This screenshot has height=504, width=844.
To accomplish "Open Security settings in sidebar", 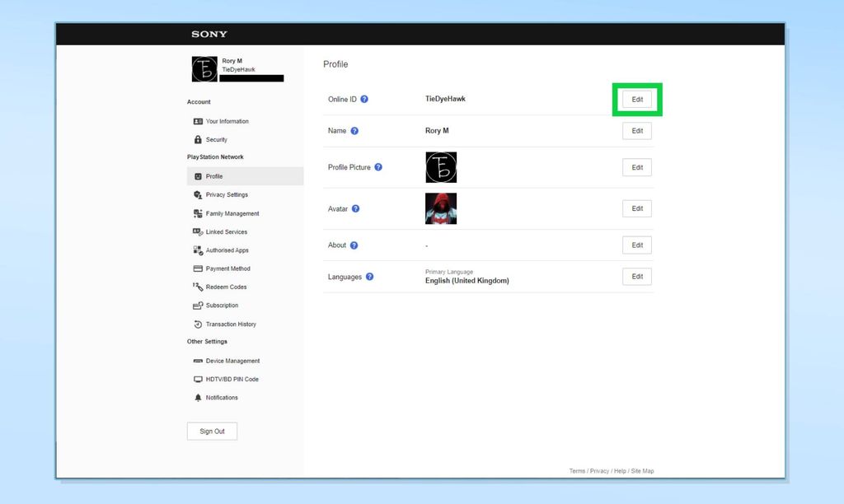I will (217, 140).
